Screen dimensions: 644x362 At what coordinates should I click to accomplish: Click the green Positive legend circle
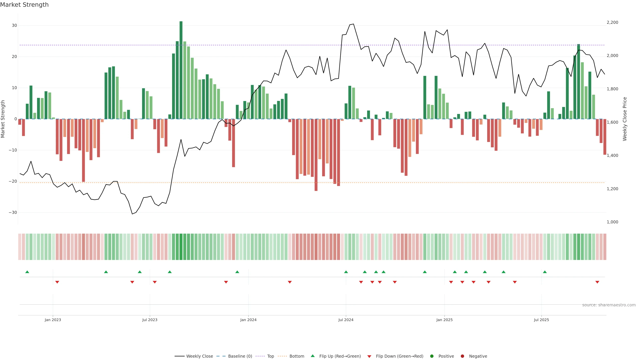(432, 356)
